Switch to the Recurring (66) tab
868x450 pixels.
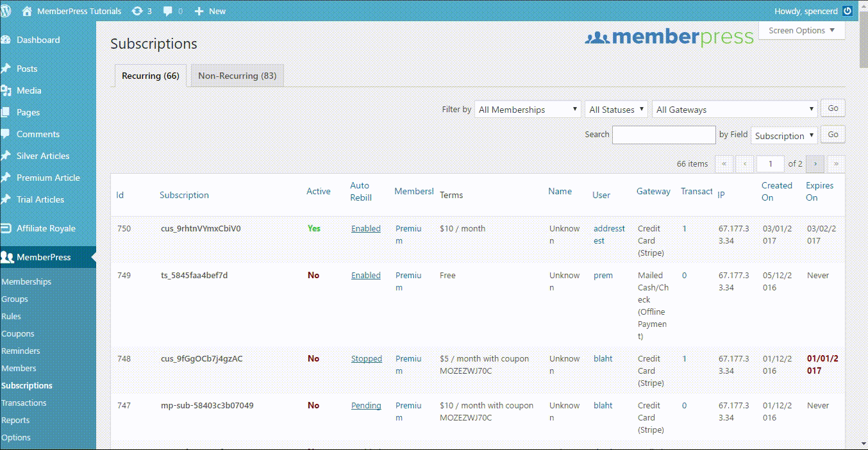[x=151, y=76]
